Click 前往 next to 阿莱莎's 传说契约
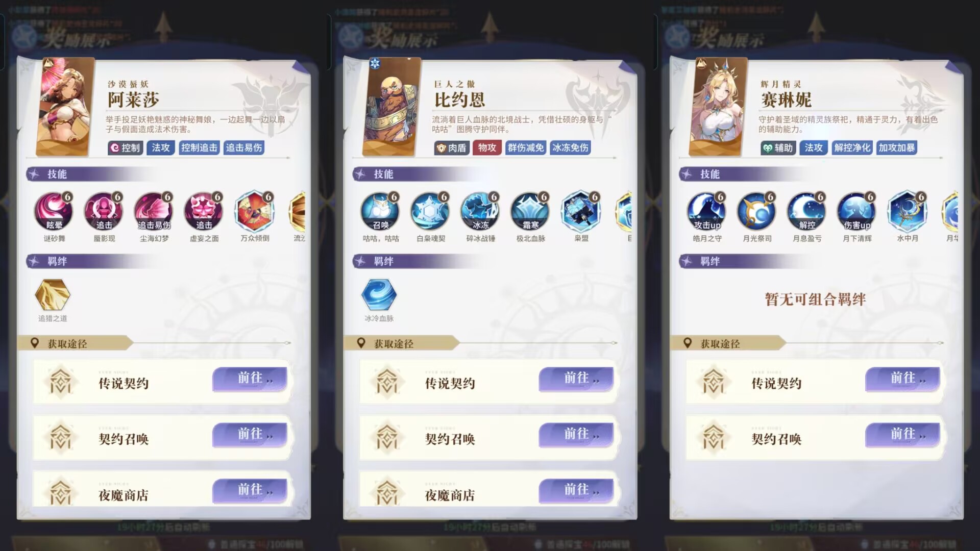The image size is (980, 551). coord(250,379)
